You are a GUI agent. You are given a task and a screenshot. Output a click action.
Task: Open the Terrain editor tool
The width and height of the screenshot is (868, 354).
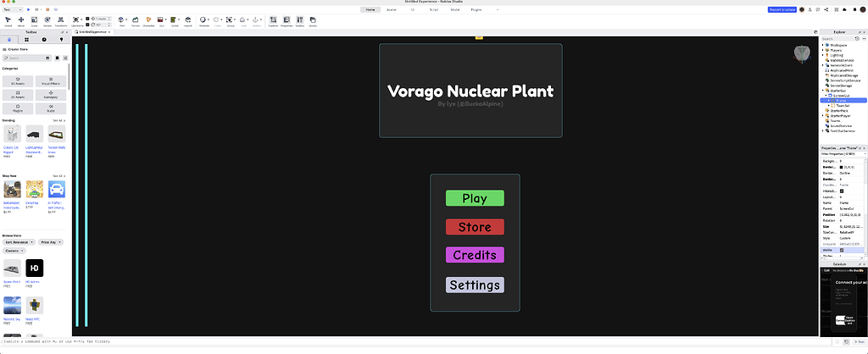pos(135,21)
